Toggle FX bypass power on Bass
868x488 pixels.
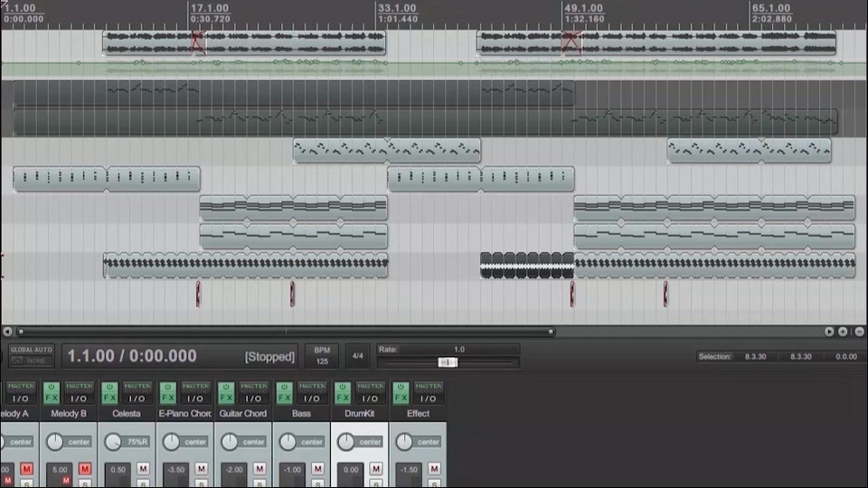pos(284,387)
